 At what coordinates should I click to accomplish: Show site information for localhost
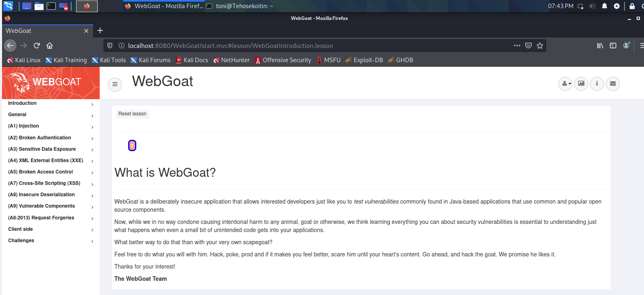(121, 46)
